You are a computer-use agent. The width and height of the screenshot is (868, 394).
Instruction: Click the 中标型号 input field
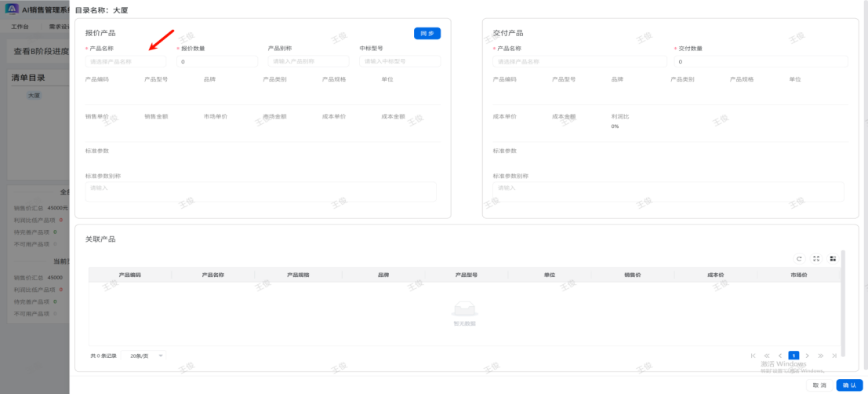click(x=399, y=61)
